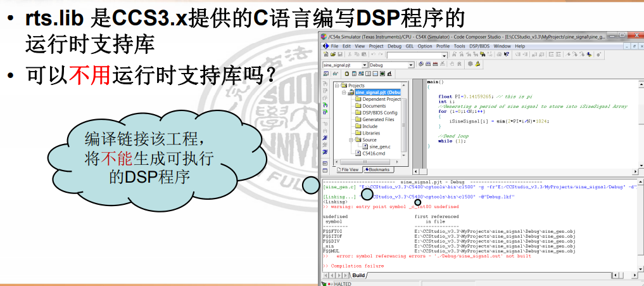
Task: Click the 'float PI=3.14159265' code line
Action: (485, 96)
